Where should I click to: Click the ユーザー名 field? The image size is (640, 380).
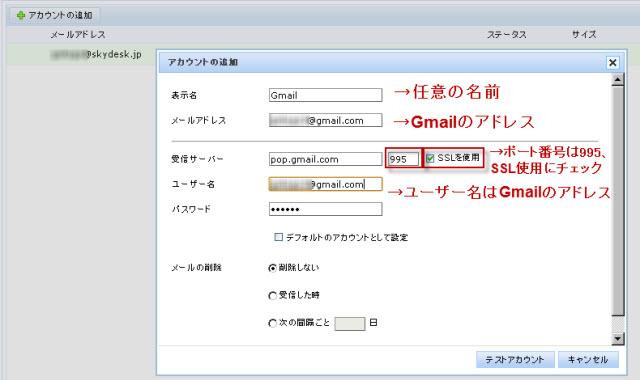click(325, 184)
